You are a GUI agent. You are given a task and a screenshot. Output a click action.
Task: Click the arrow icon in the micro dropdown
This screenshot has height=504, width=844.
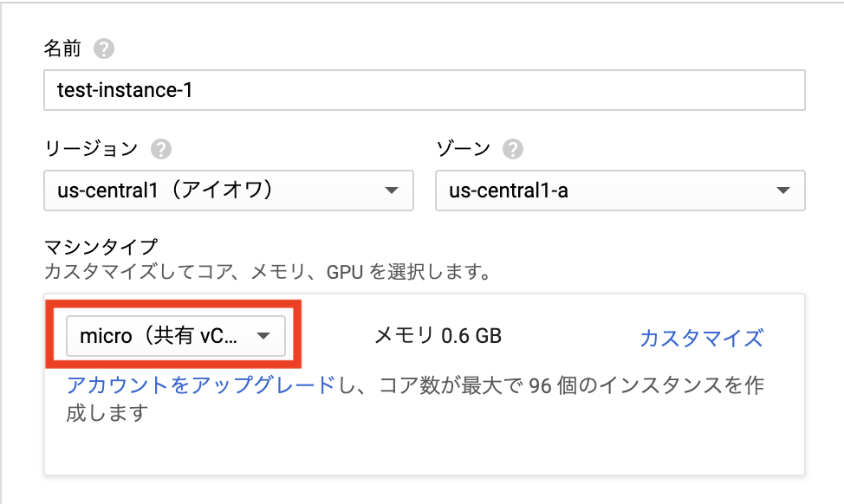point(263,337)
